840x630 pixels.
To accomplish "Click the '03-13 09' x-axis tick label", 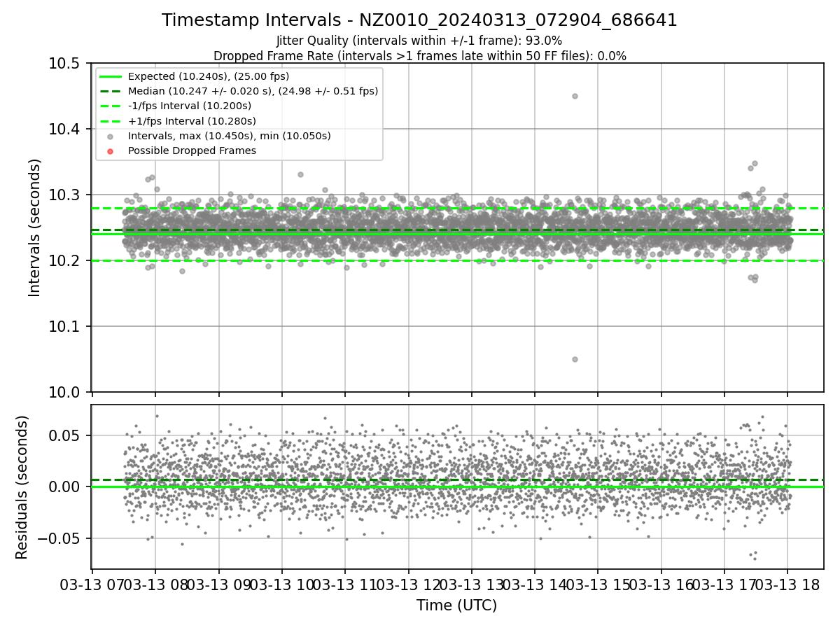I will pos(218,584).
